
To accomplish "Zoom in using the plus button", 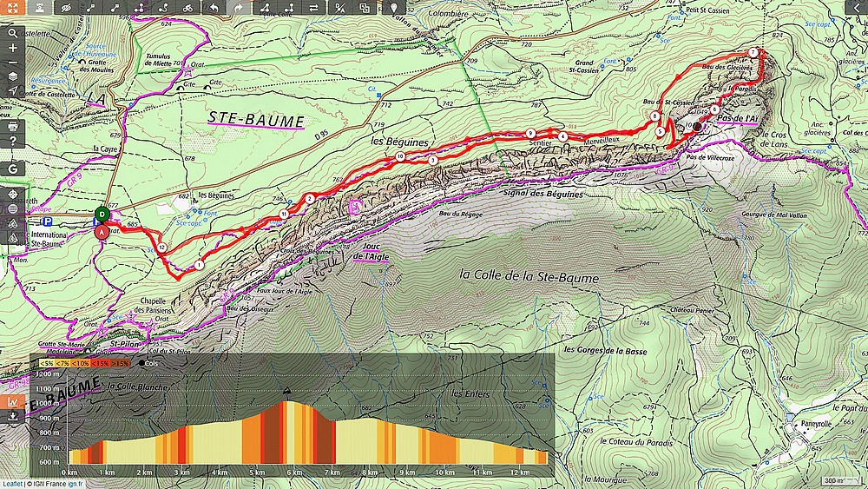I will pos(13,48).
